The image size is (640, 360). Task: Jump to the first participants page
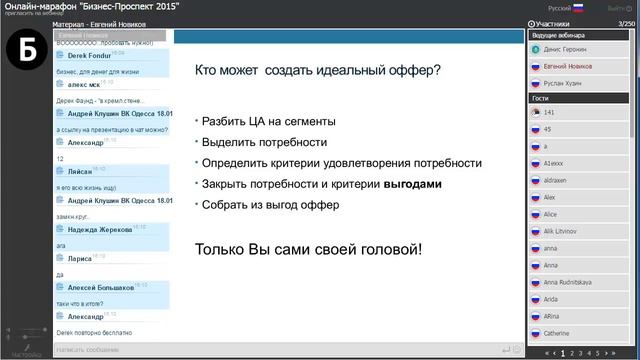547,353
